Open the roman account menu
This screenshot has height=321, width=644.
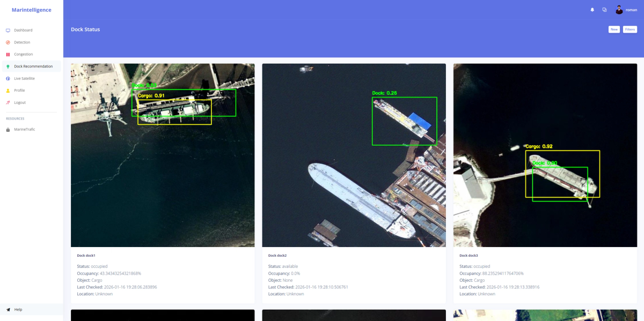632,9
